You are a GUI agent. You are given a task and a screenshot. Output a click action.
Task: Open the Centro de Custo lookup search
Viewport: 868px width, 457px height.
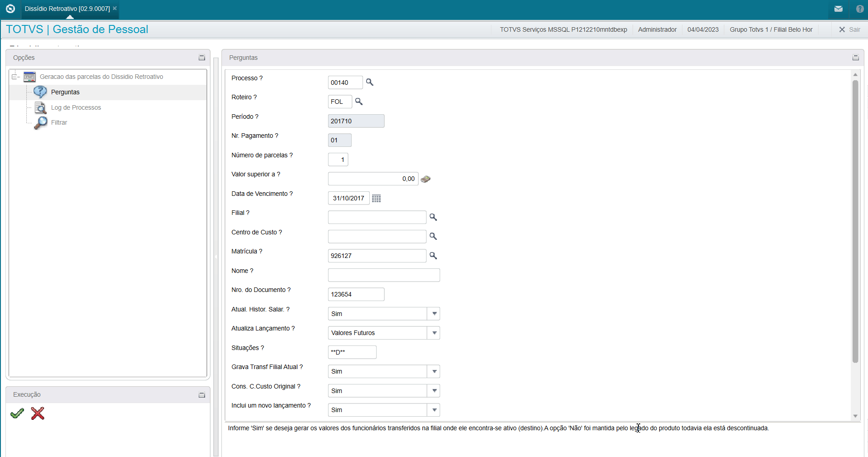[433, 236]
